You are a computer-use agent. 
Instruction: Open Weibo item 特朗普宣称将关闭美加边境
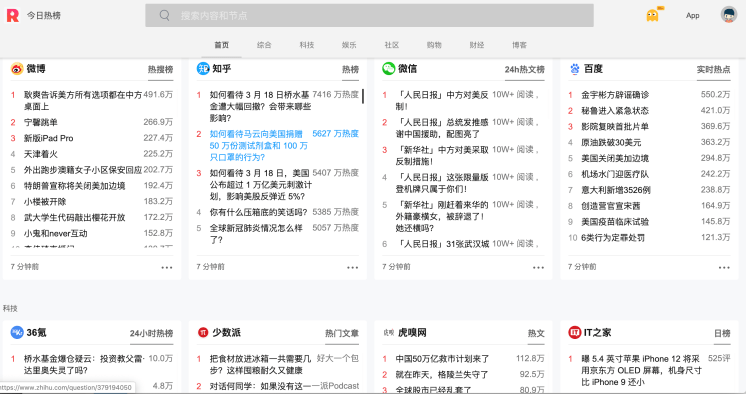[x=74, y=186]
